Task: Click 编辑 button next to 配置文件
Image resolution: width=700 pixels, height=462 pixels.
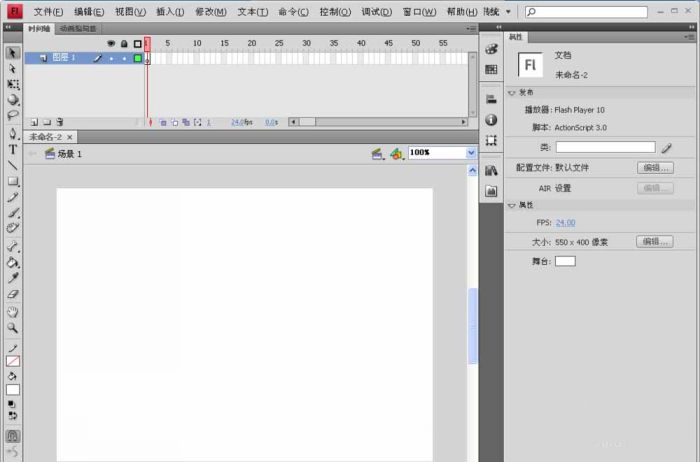Action: (x=654, y=168)
